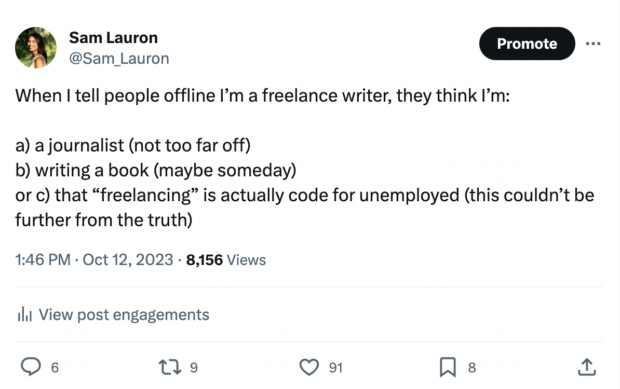This screenshot has height=389, width=620.
Task: Click the reply count 6
Action: pyautogui.click(x=55, y=368)
